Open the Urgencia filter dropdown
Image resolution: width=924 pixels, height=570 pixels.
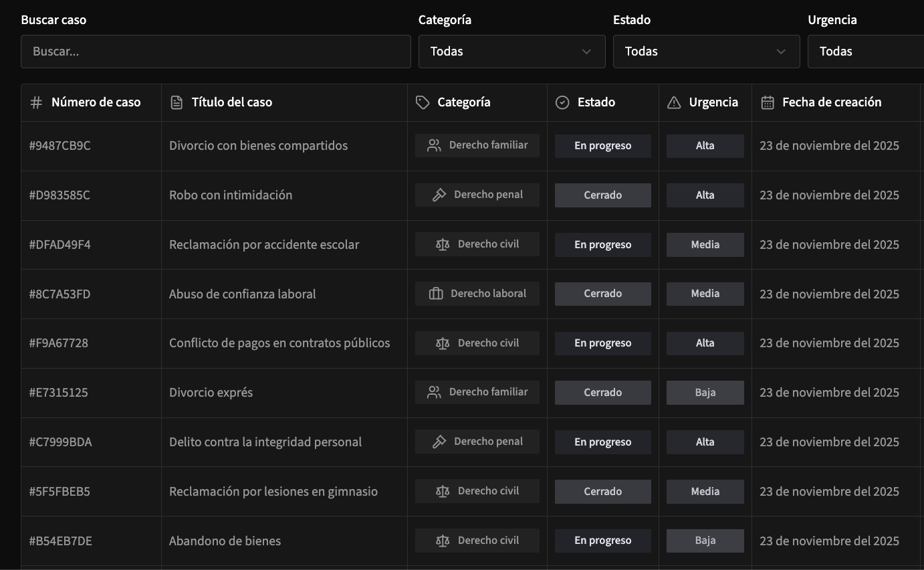point(866,52)
